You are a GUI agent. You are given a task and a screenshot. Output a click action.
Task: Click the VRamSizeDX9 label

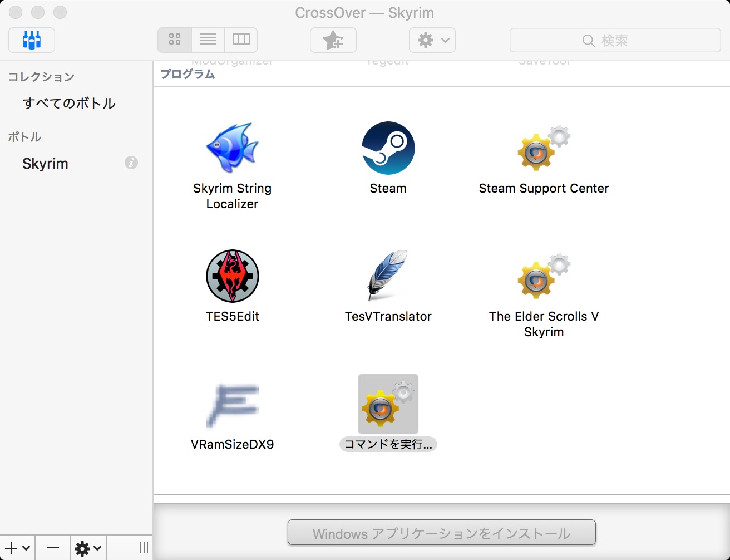[x=232, y=444]
